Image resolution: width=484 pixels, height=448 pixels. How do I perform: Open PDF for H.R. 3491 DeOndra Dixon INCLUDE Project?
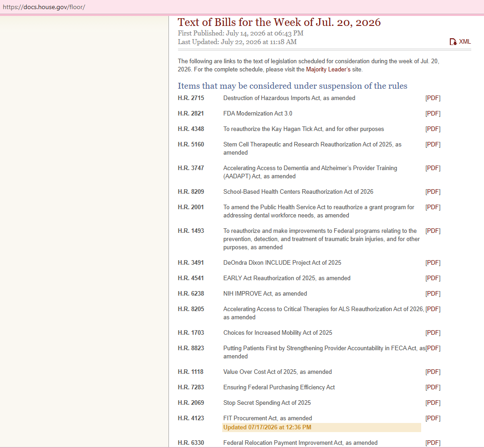point(433,263)
